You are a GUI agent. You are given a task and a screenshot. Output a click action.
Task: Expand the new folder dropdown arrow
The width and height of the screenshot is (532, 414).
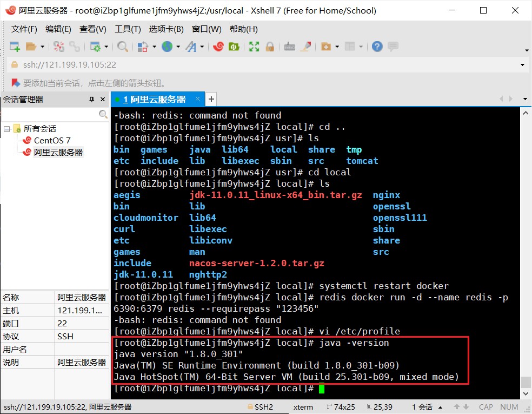[x=337, y=47]
